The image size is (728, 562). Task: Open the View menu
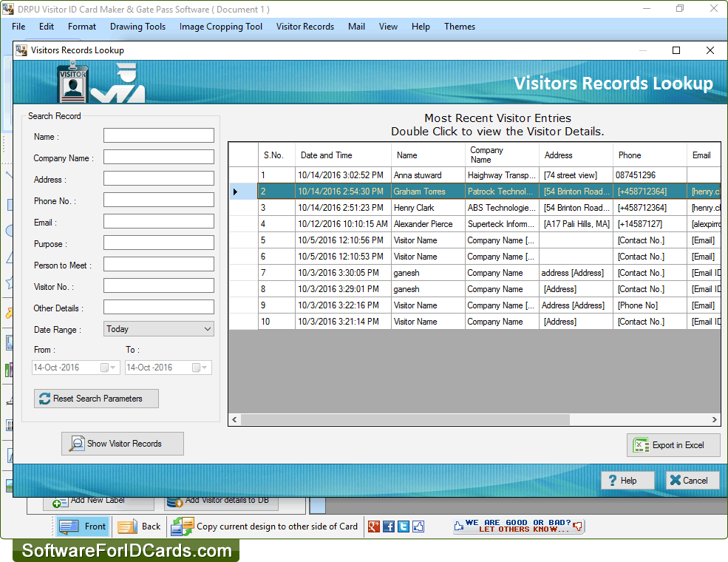(x=388, y=27)
